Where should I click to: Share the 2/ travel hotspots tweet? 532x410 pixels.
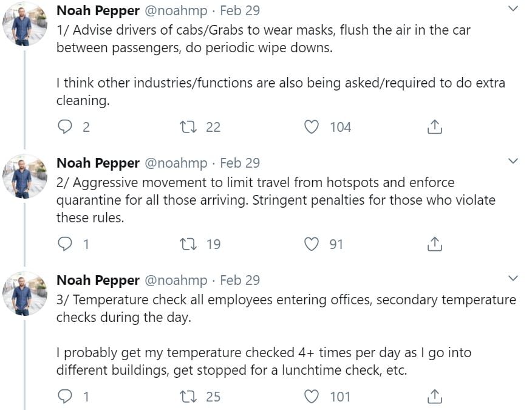click(434, 244)
